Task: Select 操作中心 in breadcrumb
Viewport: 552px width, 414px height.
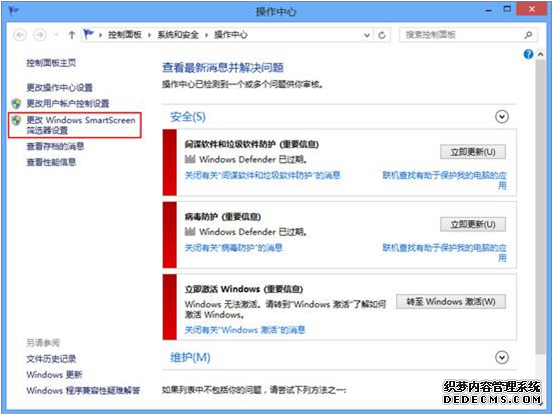Action: click(231, 34)
